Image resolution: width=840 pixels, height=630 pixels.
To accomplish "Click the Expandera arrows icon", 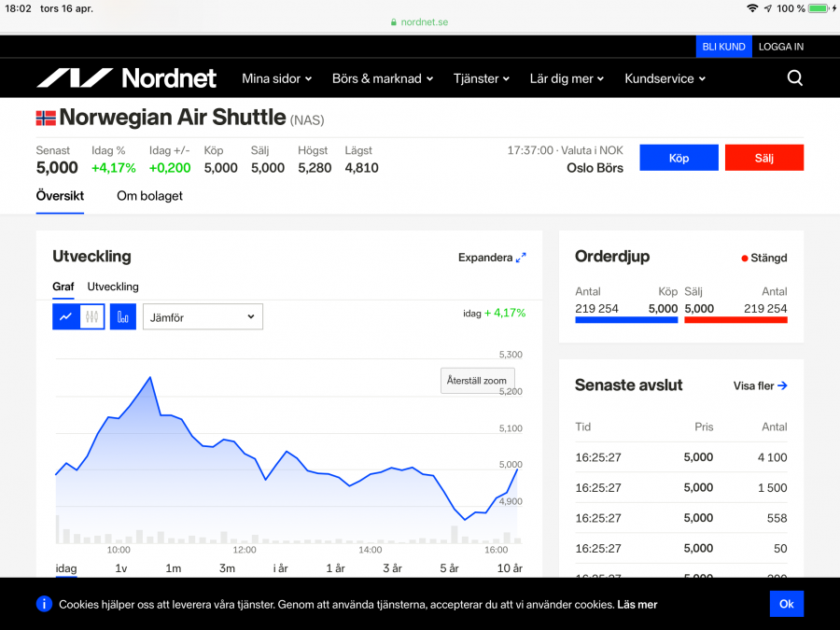I will [521, 258].
